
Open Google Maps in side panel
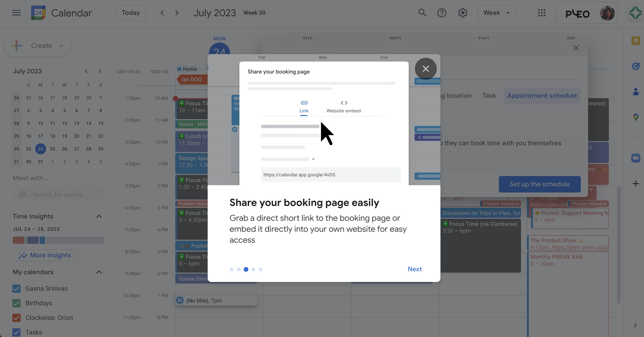coord(636,117)
